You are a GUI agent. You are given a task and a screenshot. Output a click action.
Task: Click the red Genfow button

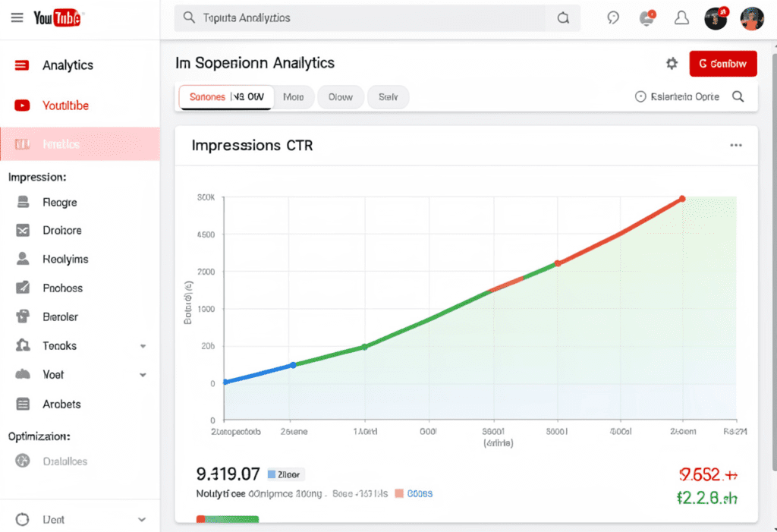(722, 64)
